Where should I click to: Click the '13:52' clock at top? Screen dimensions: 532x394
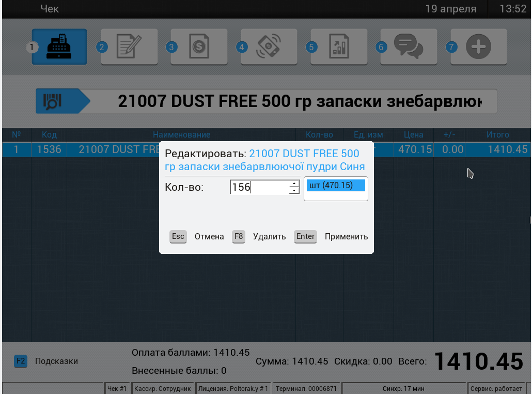point(513,9)
